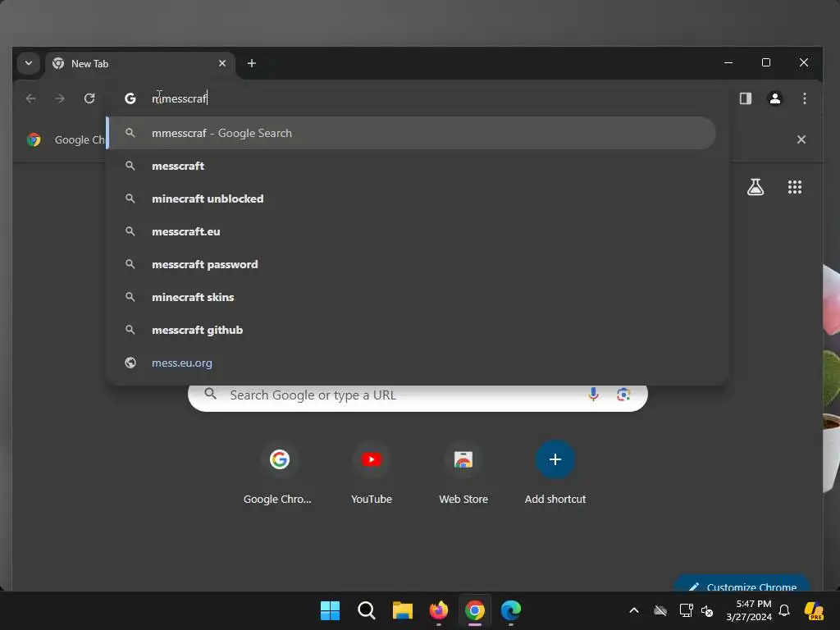Open Chrome three-dot menu
Screen dimensions: 840x630
(x=804, y=98)
